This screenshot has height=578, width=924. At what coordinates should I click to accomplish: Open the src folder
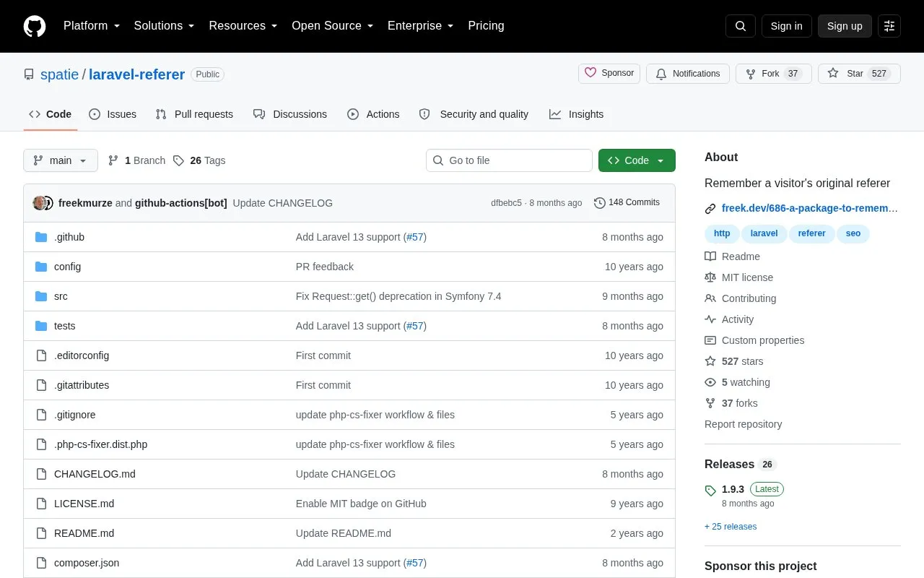(61, 296)
